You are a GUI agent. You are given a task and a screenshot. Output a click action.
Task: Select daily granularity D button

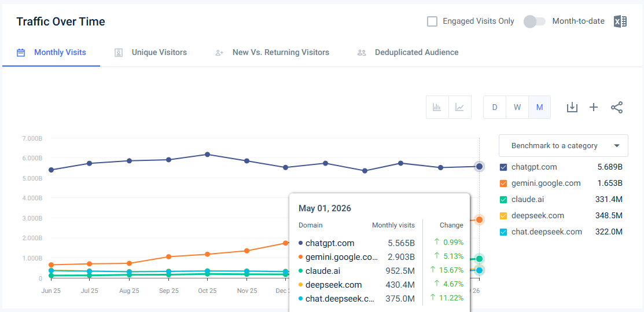[x=495, y=107]
